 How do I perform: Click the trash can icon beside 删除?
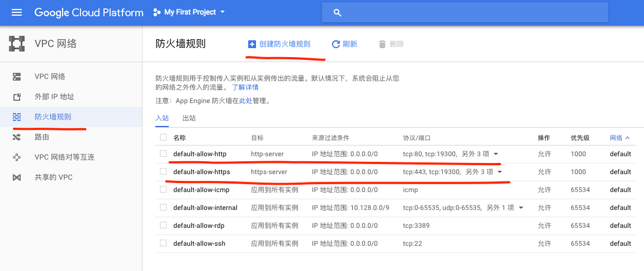click(382, 44)
